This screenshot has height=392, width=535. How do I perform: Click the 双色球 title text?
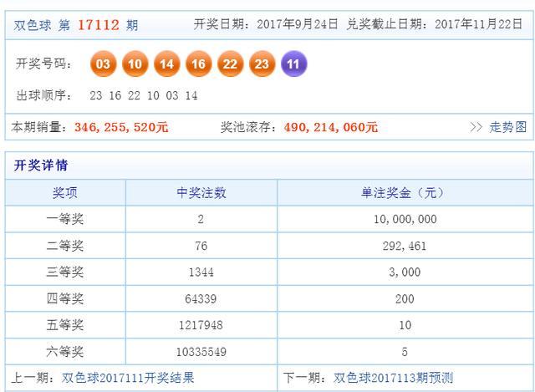tap(33, 25)
